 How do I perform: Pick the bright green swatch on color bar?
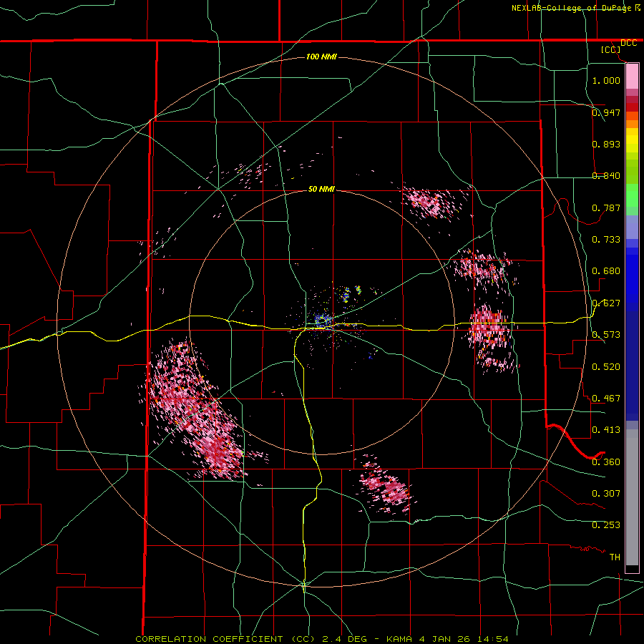point(632,195)
